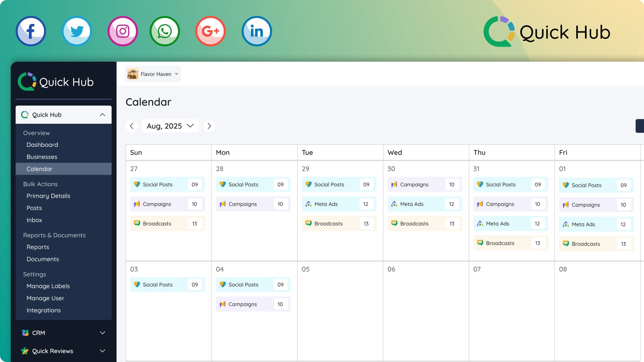Viewport: 644px width, 362px height.
Task: Select the Google Plus icon
Action: pos(210,31)
